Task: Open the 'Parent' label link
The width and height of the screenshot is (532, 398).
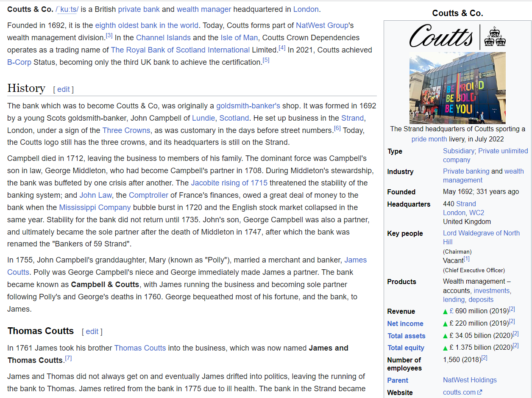Action: pos(398,381)
